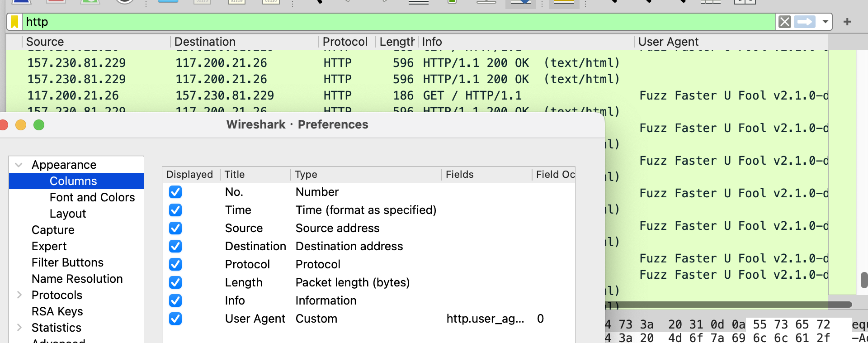Select the packet with Info GET / HTTP/1.1
This screenshot has width=868, height=343.
(x=472, y=95)
